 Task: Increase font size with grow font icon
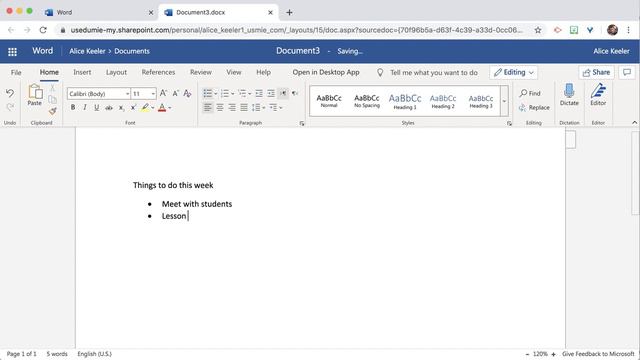click(x=163, y=93)
